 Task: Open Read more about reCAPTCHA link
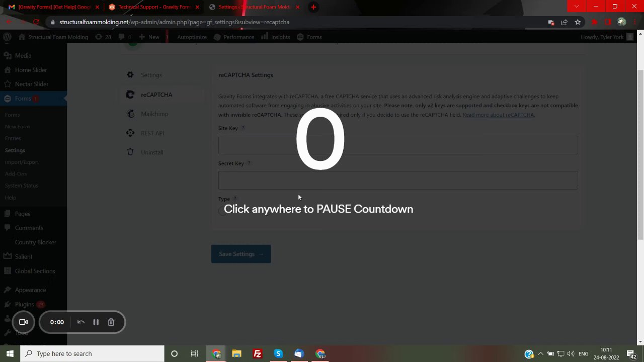(x=498, y=115)
